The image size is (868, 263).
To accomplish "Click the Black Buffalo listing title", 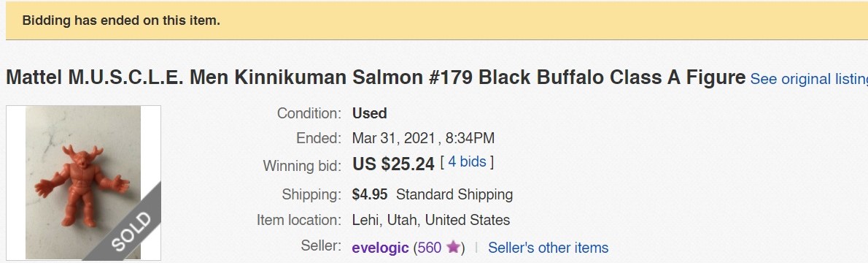I will pyautogui.click(x=376, y=77).
